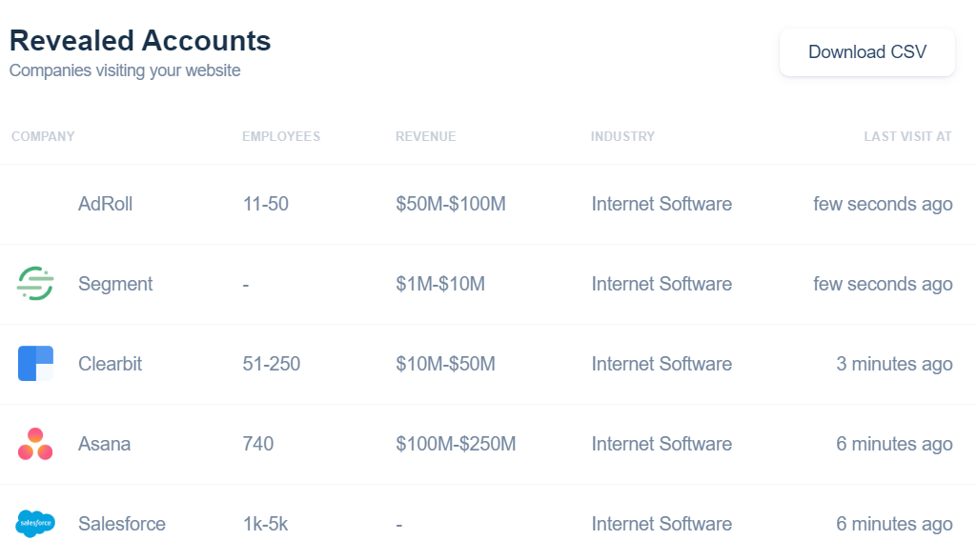The image size is (977, 560).
Task: Sort by Last Visit At header
Action: (x=907, y=136)
